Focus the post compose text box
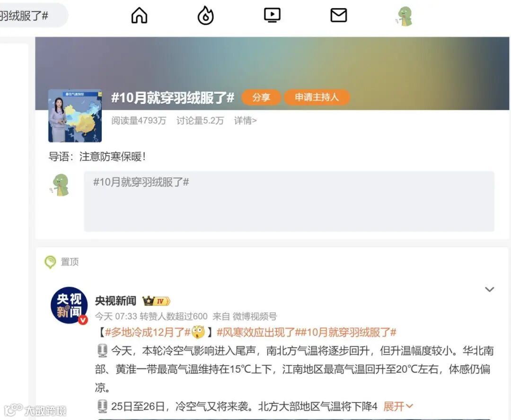Image resolution: width=511 pixels, height=420 pixels. pos(289,201)
